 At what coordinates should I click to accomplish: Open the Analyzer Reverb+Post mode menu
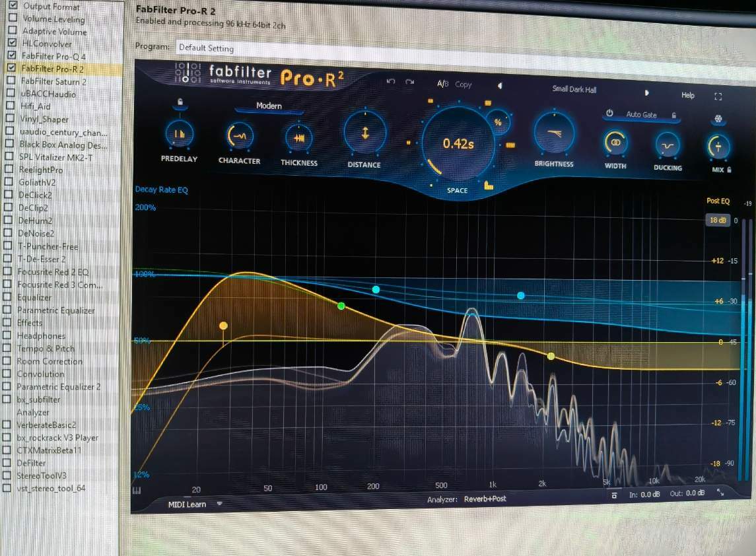(x=485, y=499)
